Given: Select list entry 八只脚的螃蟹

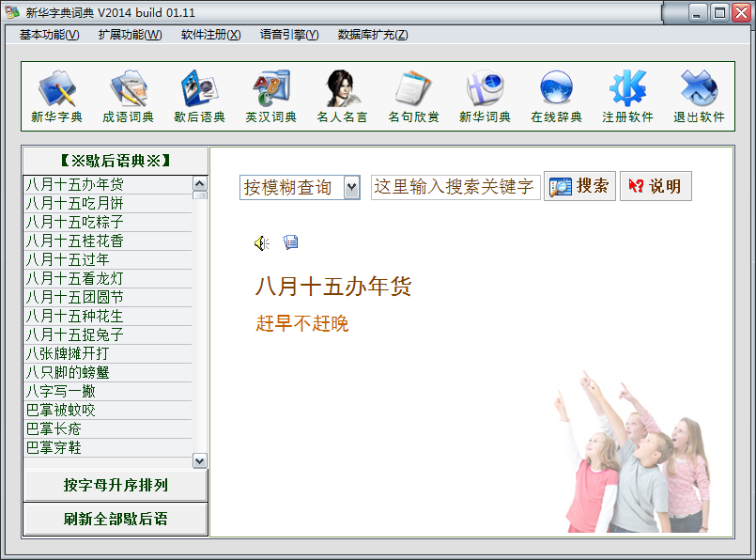Looking at the screenshot, I should 108,372.
